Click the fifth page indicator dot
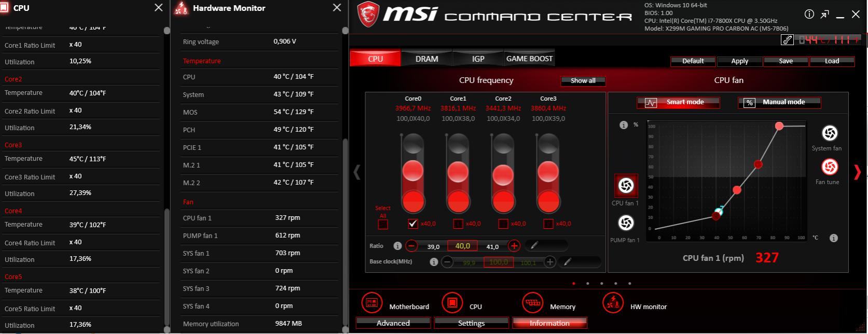 [x=629, y=284]
